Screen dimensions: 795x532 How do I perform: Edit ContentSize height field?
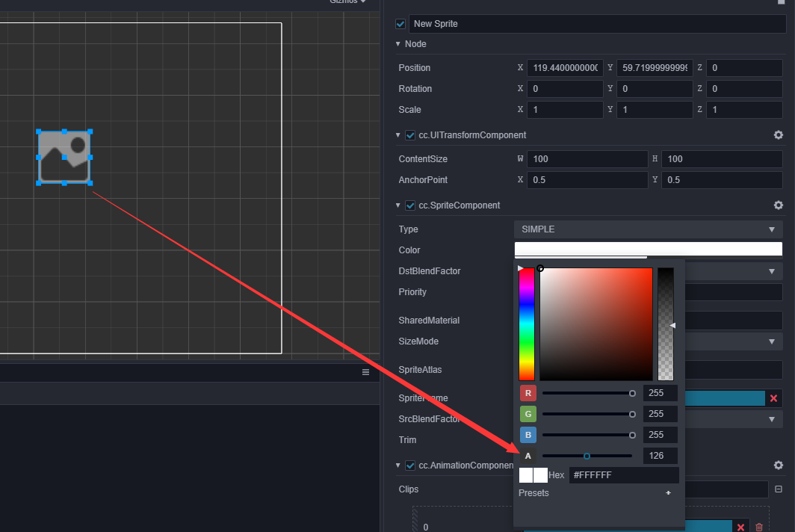tap(722, 159)
